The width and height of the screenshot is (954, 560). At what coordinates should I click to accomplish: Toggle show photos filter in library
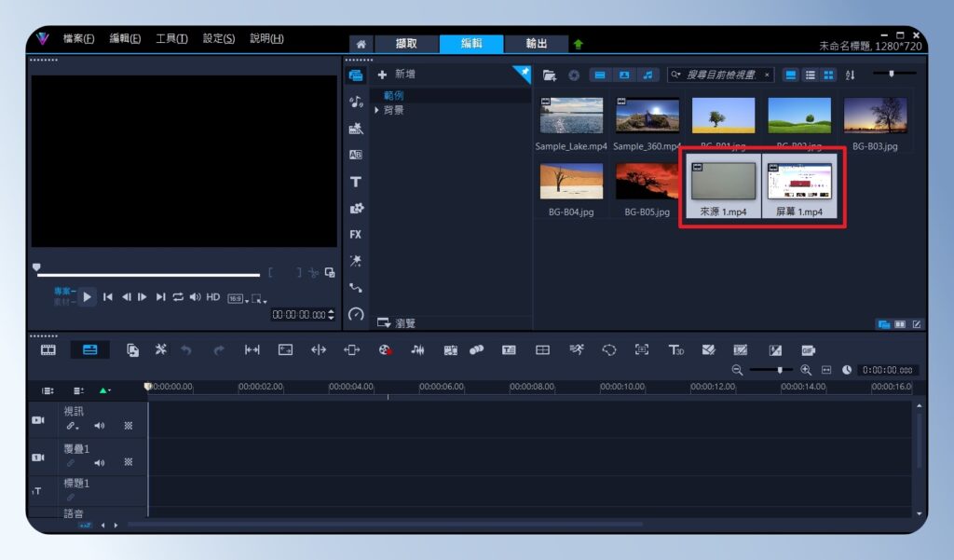(624, 75)
